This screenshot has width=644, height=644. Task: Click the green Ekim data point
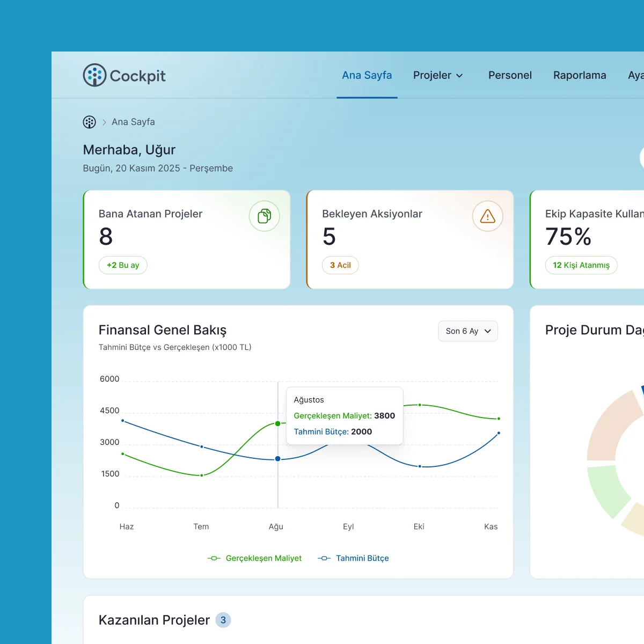tap(420, 405)
